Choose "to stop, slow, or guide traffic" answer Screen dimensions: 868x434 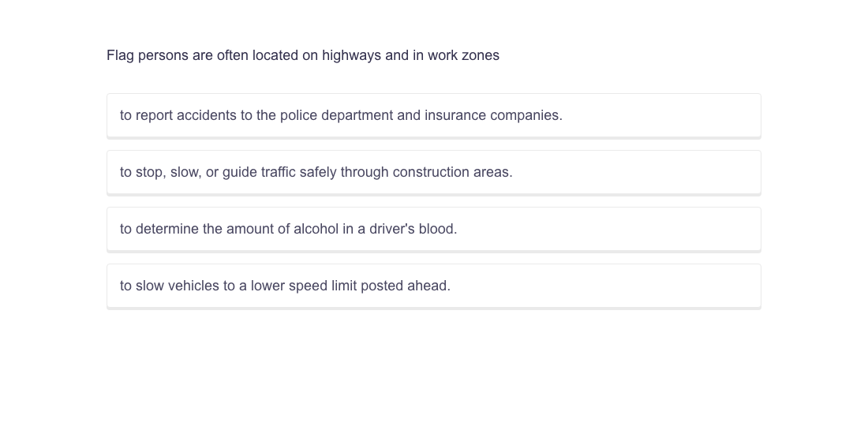coord(316,172)
